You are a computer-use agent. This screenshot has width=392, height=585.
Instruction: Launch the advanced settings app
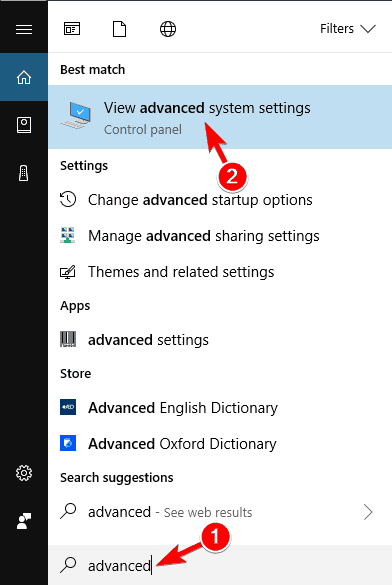pyautogui.click(x=220, y=340)
